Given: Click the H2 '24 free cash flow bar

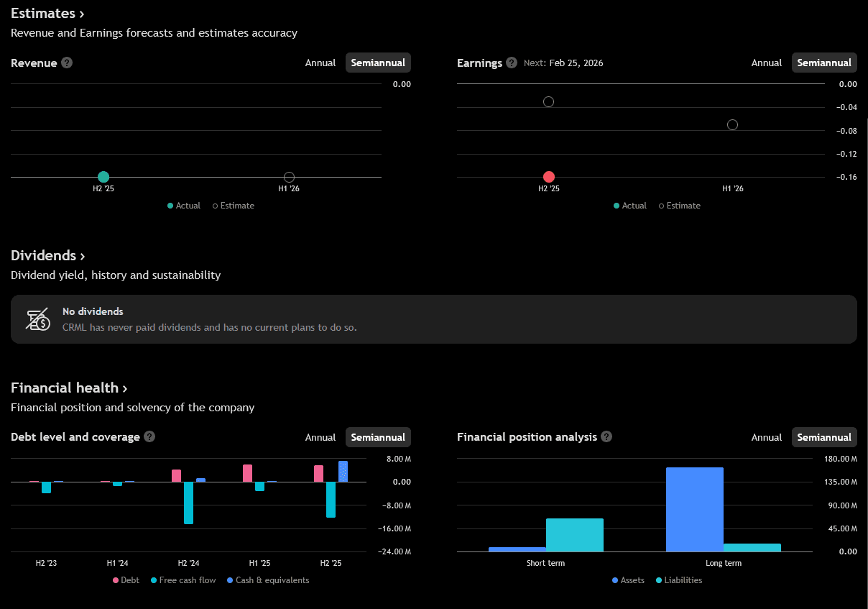Looking at the screenshot, I should pos(188,503).
